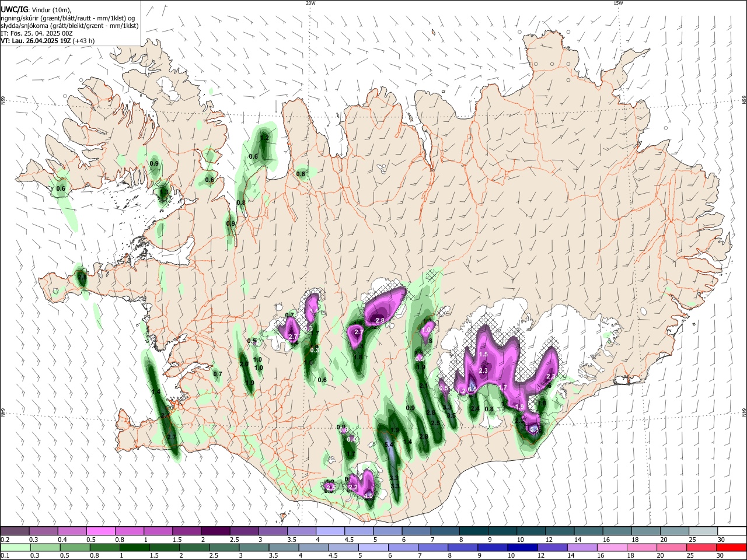Viewport: 747px width, 560px height.
Task: Click the deep navy blue 10 swatch in the rain legend row
Action: [522, 547]
